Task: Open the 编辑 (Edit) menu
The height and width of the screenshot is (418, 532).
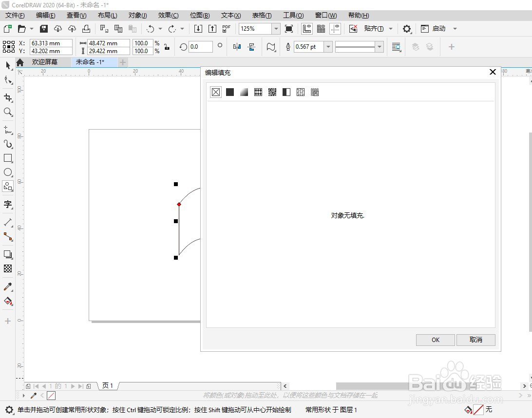Action: pyautogui.click(x=45, y=15)
